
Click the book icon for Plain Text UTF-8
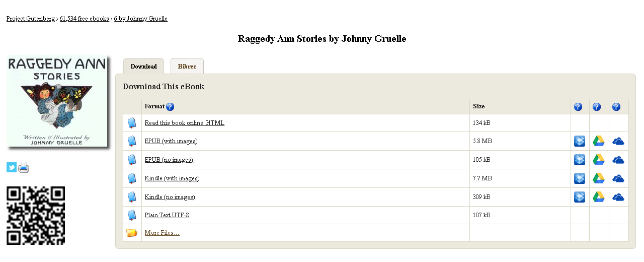pyautogui.click(x=132, y=215)
